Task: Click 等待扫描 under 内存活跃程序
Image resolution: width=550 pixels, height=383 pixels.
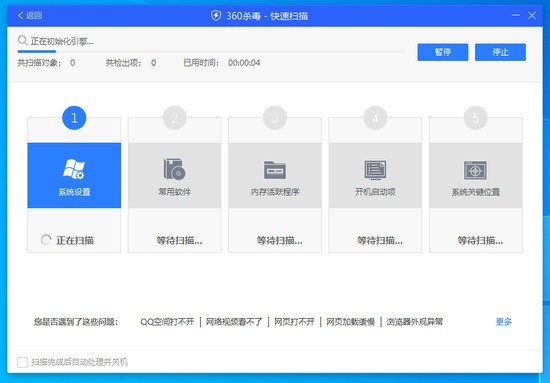Action: tap(279, 241)
